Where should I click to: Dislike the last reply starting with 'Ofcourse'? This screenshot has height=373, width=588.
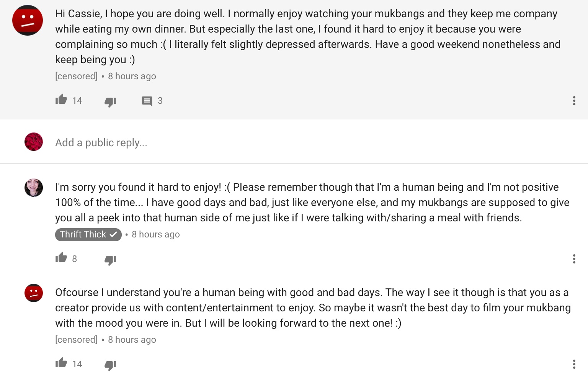(x=110, y=365)
